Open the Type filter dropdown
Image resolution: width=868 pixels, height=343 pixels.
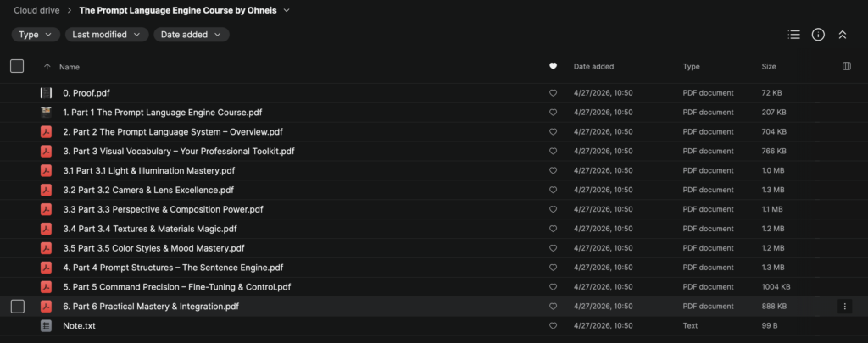[x=36, y=34]
